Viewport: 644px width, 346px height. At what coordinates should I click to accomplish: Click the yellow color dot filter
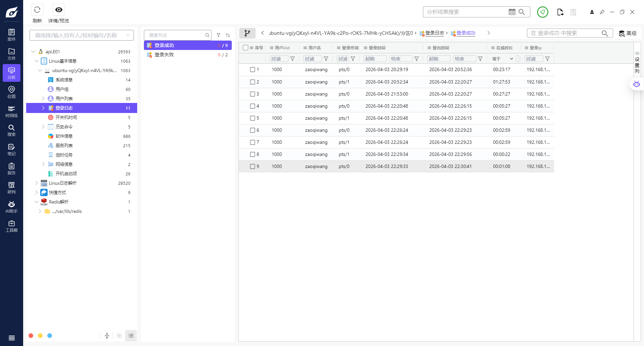[x=40, y=336]
